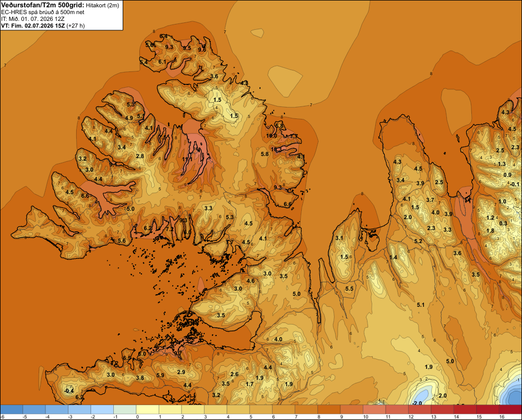
Task: Pick the legend swatch between 12 and 13
Action: click(x=420, y=410)
